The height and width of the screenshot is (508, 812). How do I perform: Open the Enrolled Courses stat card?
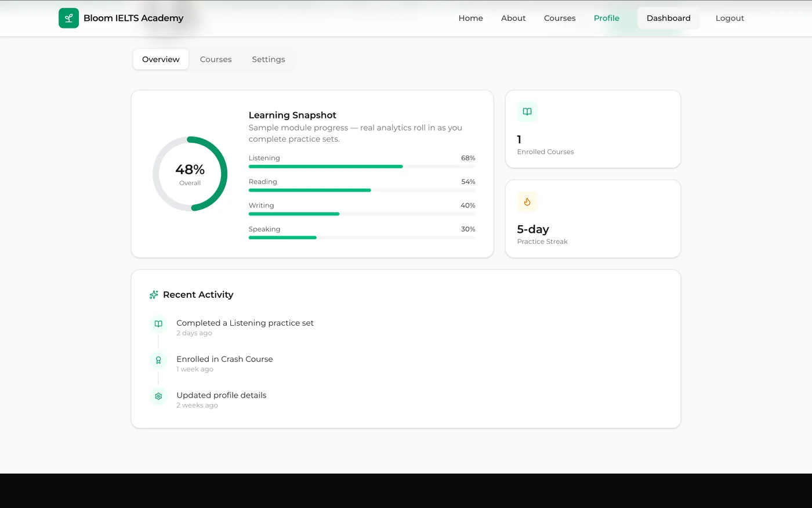[x=593, y=129]
